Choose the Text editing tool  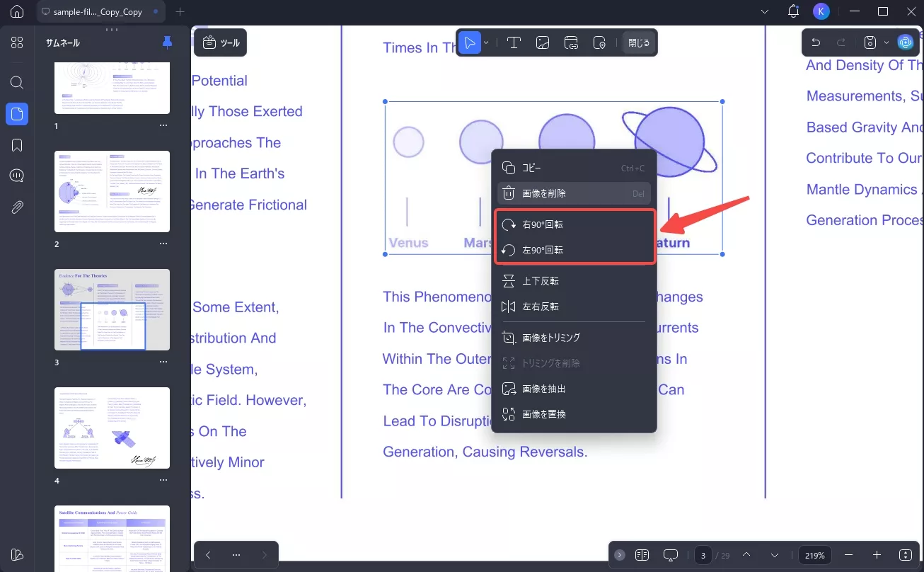click(x=514, y=42)
